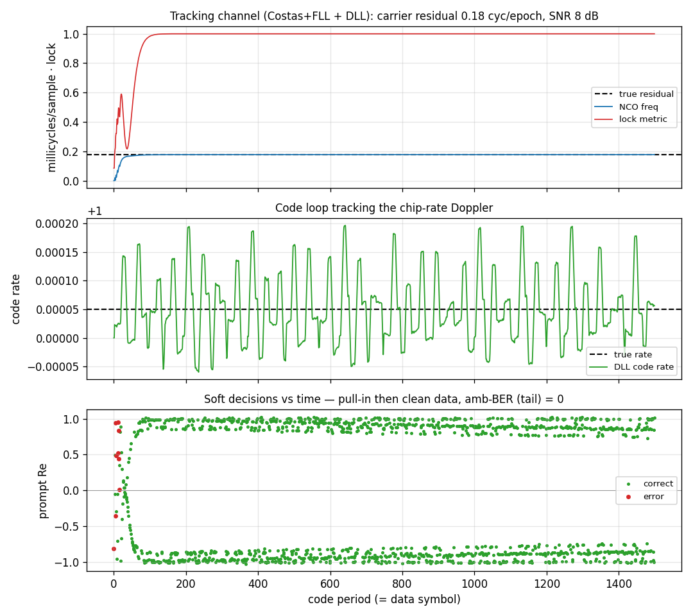
Task: Click the 'code period (= data symbol)' axis label
Action: coord(384,599)
